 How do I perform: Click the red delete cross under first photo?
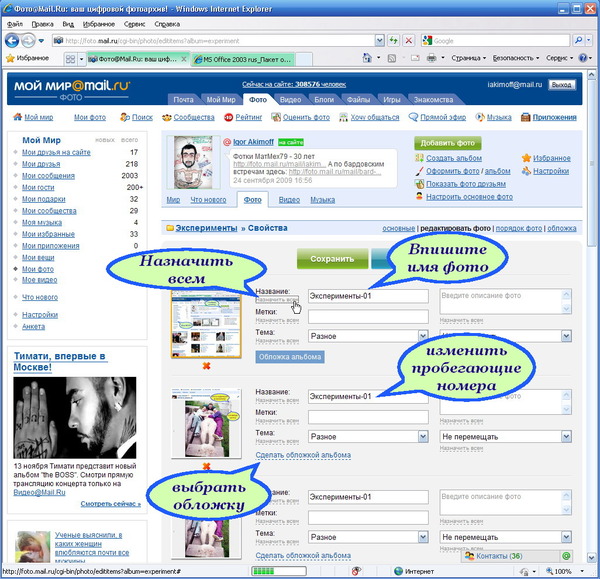click(206, 366)
